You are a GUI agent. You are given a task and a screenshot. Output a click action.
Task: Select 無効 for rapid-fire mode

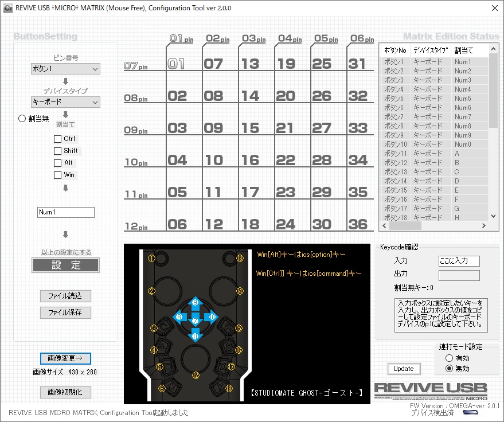coord(449,368)
